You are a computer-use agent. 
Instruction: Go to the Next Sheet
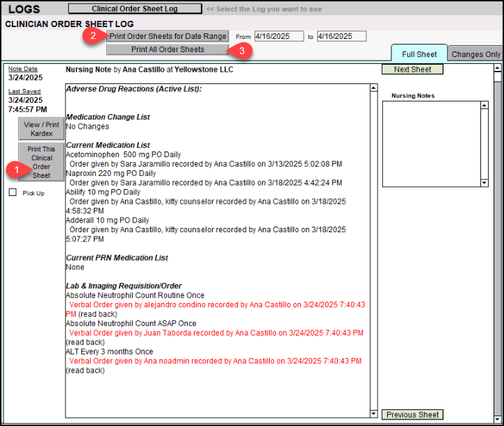pyautogui.click(x=412, y=69)
